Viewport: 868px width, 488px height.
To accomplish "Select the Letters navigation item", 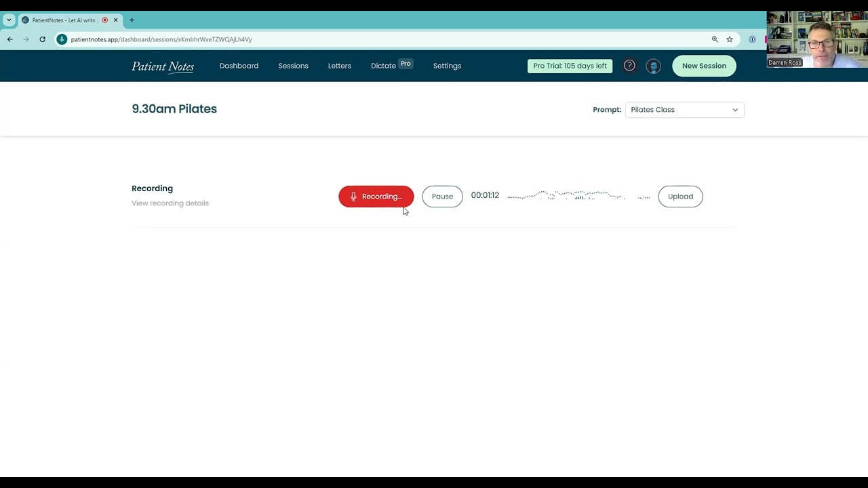I will coord(339,66).
